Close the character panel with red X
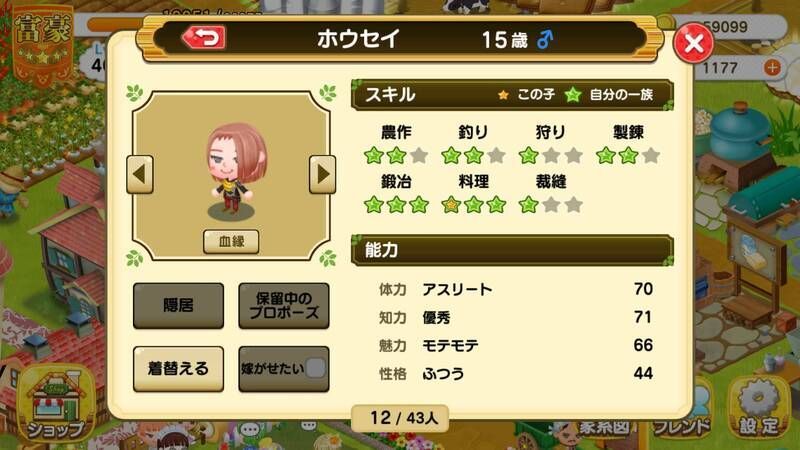800x450 pixels. [693, 43]
